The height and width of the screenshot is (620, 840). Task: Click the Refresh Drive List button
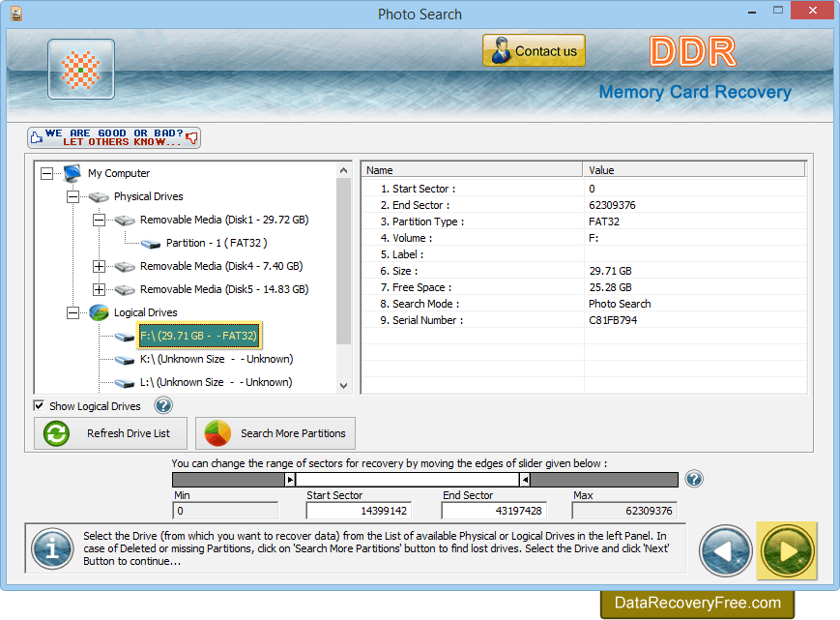tap(111, 433)
